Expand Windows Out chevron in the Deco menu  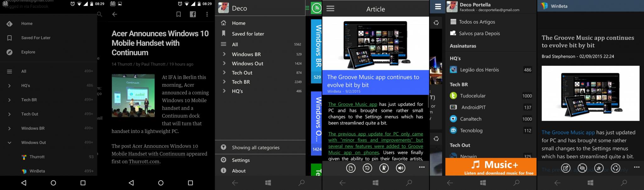[x=224, y=63]
